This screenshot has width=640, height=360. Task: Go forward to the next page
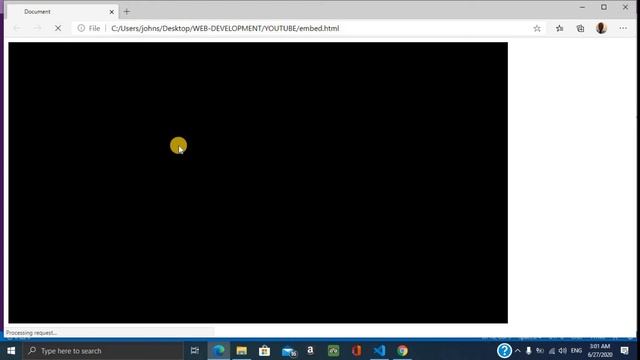tap(38, 28)
